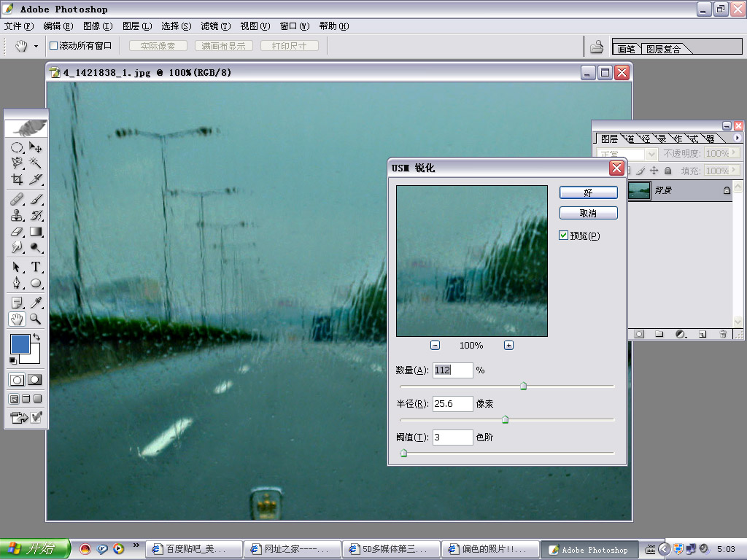This screenshot has height=560, width=747.
Task: Select the Clone Stamp tool
Action: click(x=17, y=215)
